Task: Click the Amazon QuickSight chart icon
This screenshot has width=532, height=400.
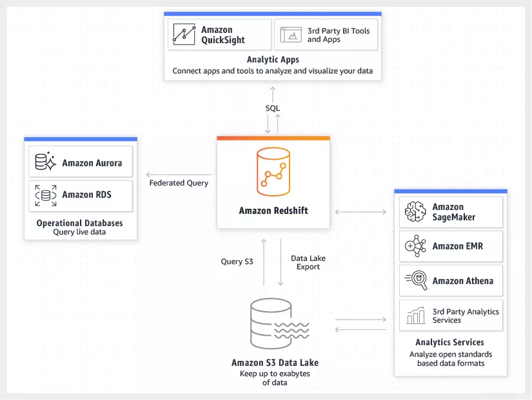Action: point(184,34)
